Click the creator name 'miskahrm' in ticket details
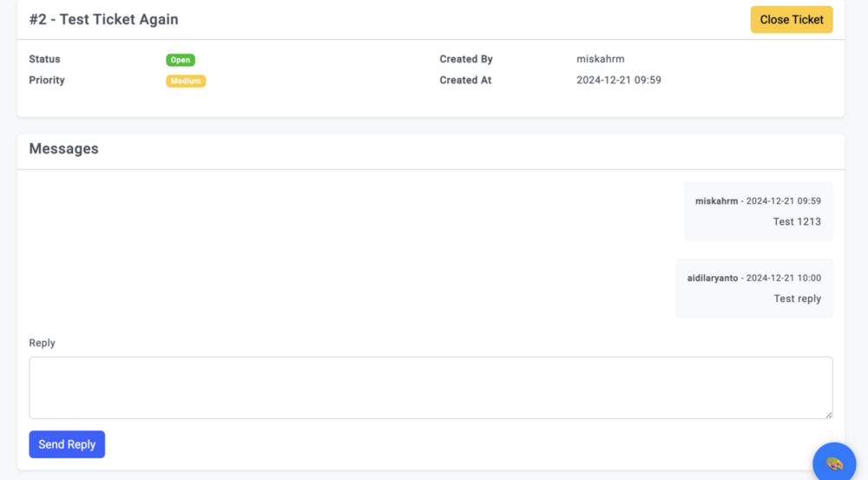The height and width of the screenshot is (480, 868). (600, 59)
